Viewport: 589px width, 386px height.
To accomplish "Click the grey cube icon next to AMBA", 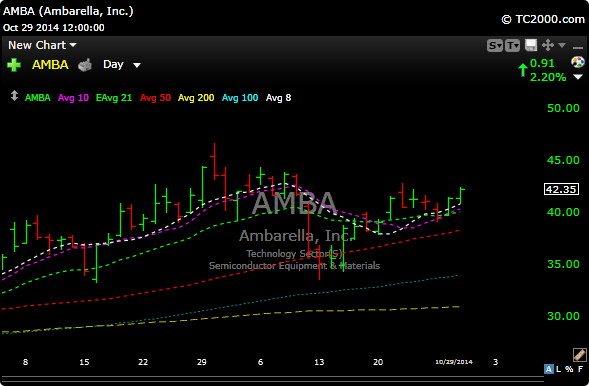I will [x=85, y=65].
